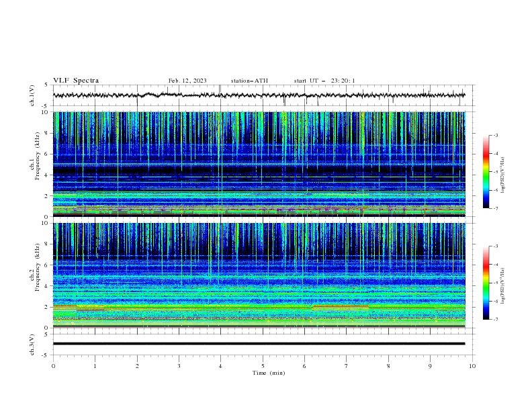Click the "4" tick on ch.1 frequency axis

pyautogui.click(x=47, y=175)
